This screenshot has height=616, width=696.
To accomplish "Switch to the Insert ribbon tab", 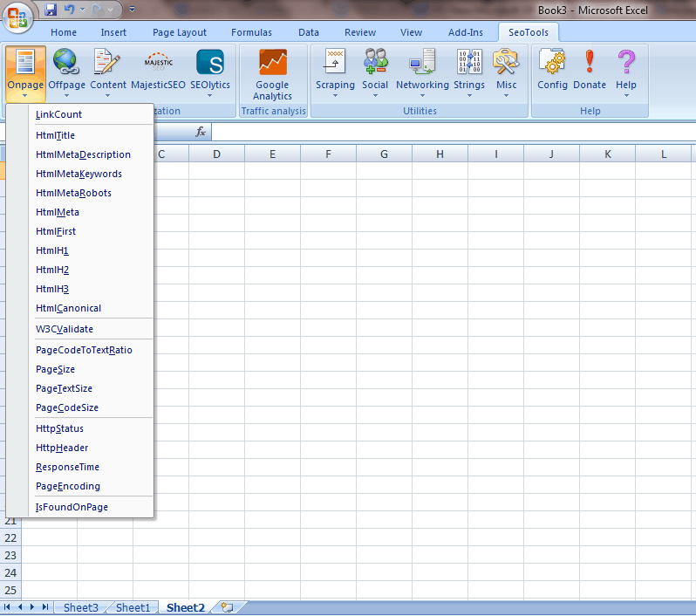I will pyautogui.click(x=113, y=32).
